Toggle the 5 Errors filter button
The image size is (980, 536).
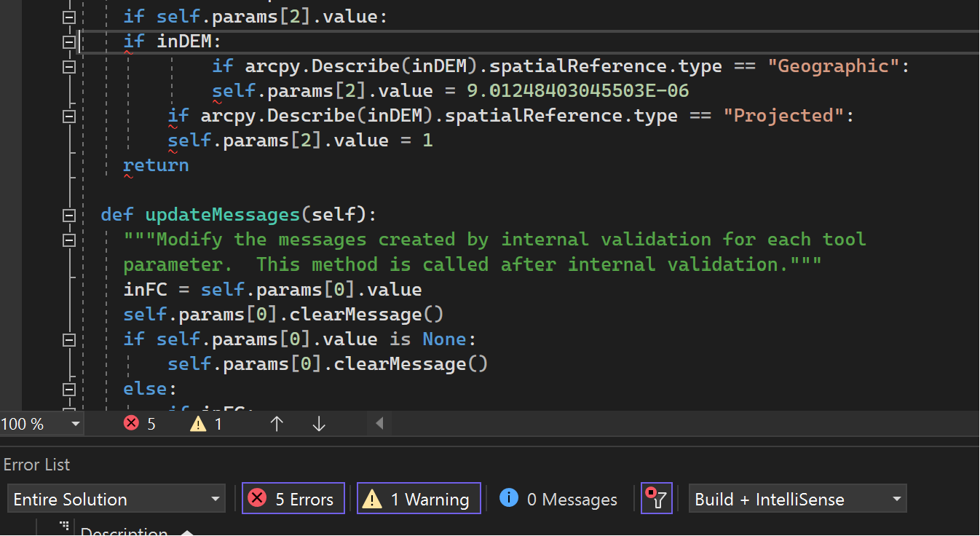tap(293, 499)
